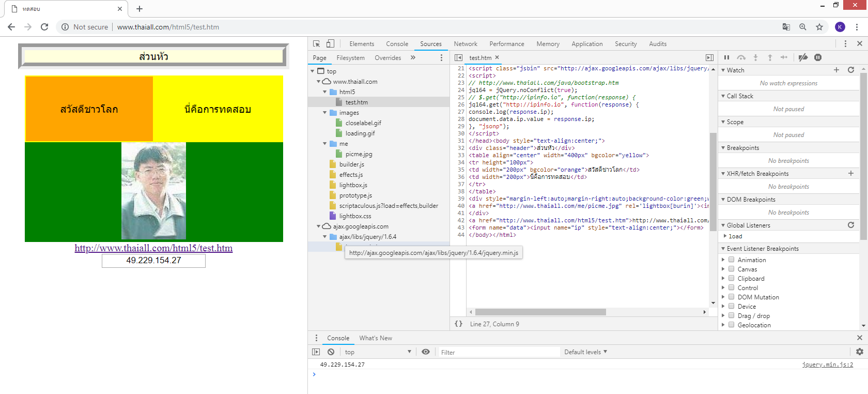Click the jquery.min.js:2 source link
This screenshot has height=394, width=868.
coord(827,365)
